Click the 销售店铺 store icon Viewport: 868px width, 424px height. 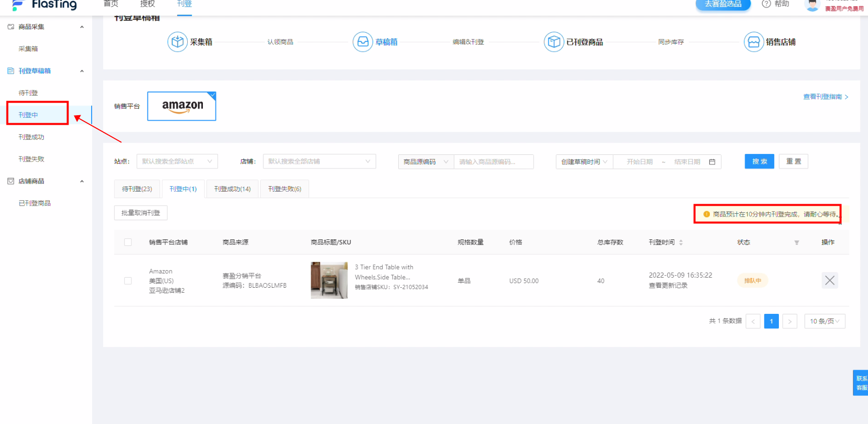pyautogui.click(x=753, y=42)
